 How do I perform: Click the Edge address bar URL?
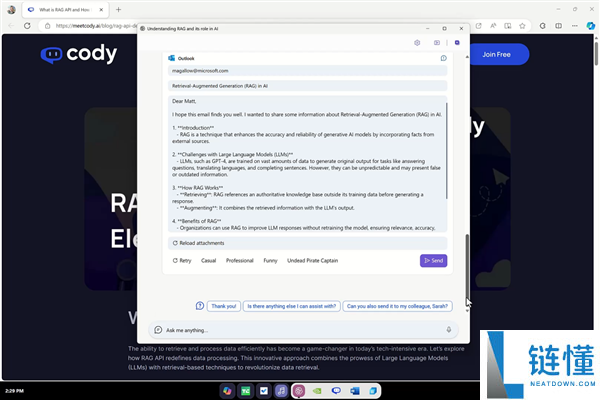pos(96,26)
